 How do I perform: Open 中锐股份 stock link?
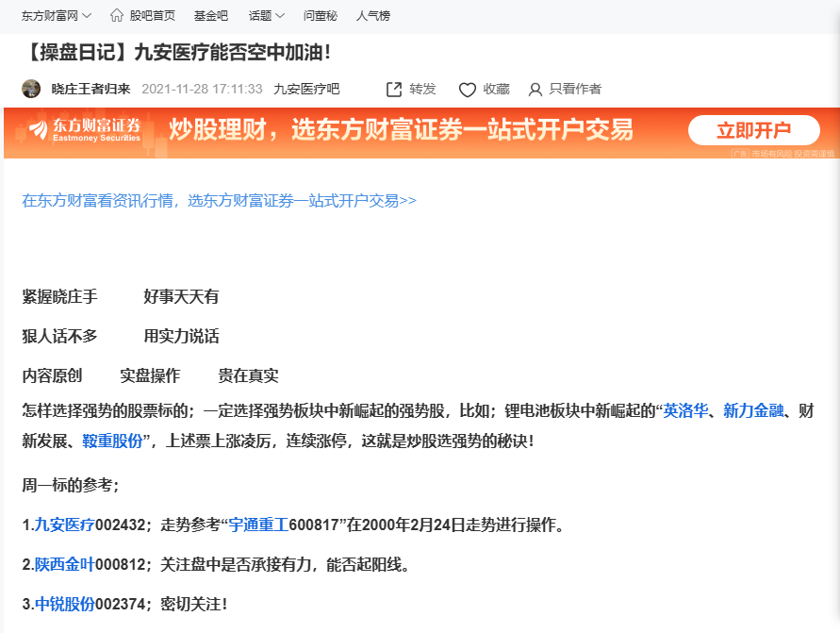[64, 604]
